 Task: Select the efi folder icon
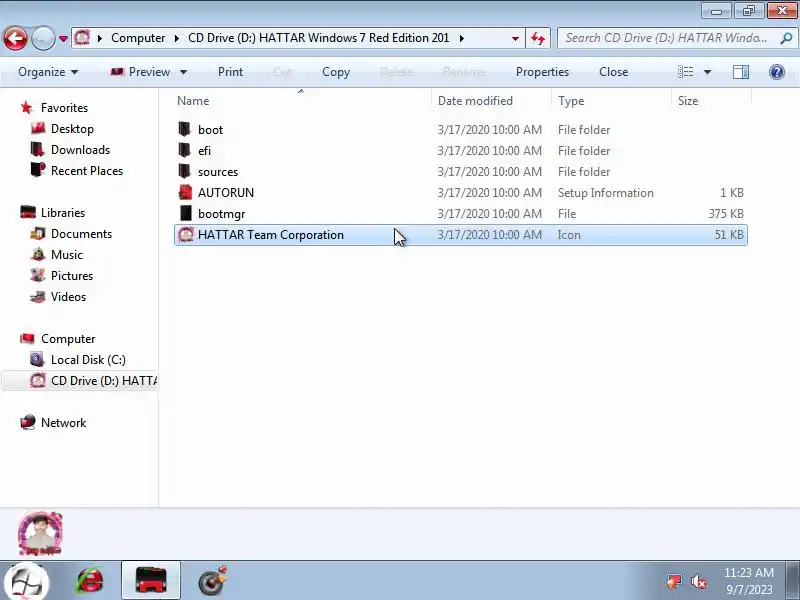point(185,150)
